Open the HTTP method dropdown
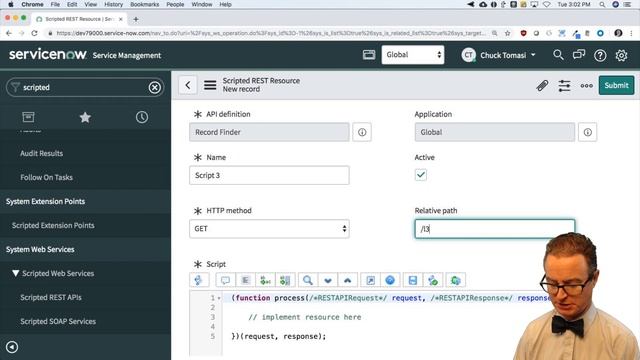 (x=269, y=229)
